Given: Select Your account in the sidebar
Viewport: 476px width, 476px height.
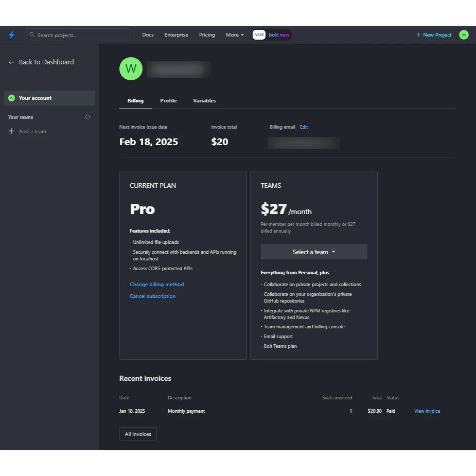Looking at the screenshot, I should coord(49,98).
